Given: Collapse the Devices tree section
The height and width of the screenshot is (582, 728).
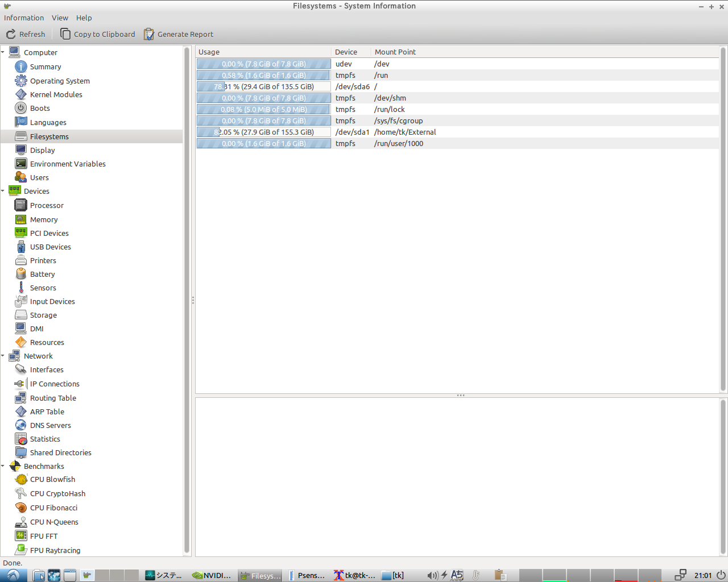Looking at the screenshot, I should tap(3, 191).
